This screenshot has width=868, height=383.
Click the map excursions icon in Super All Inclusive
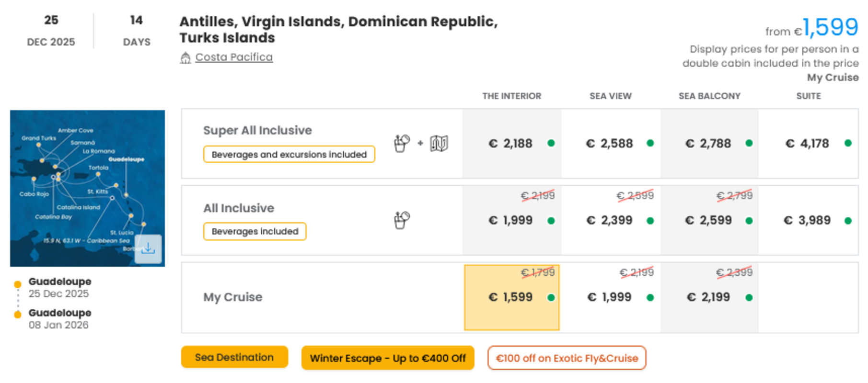439,143
